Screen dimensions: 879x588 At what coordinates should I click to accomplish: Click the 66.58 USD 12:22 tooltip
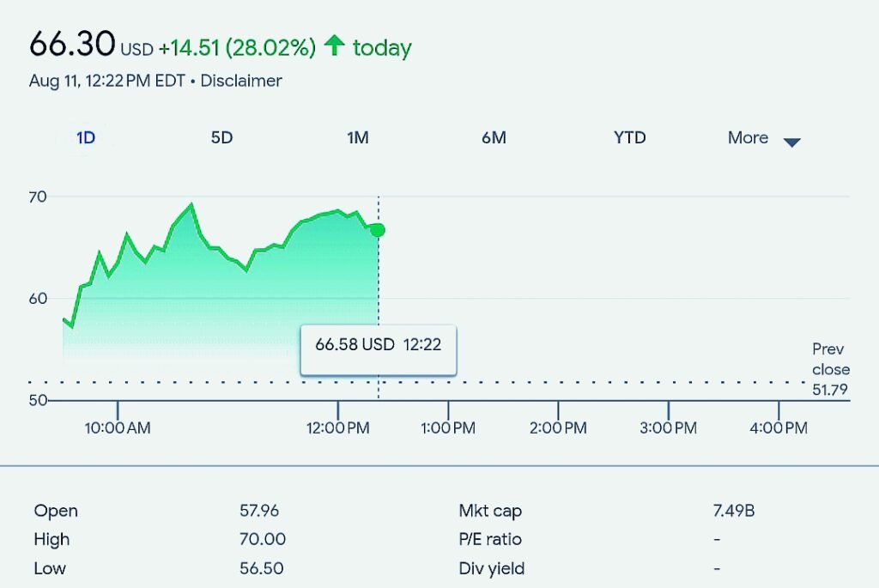tap(379, 349)
